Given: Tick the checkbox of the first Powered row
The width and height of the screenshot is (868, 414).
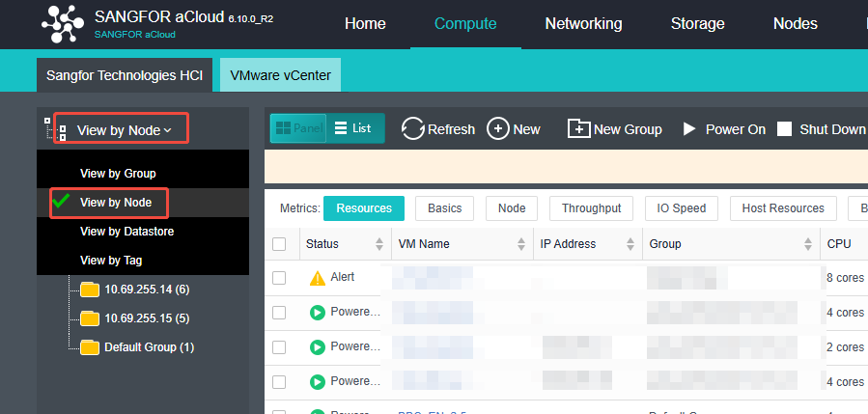Looking at the screenshot, I should [x=279, y=313].
